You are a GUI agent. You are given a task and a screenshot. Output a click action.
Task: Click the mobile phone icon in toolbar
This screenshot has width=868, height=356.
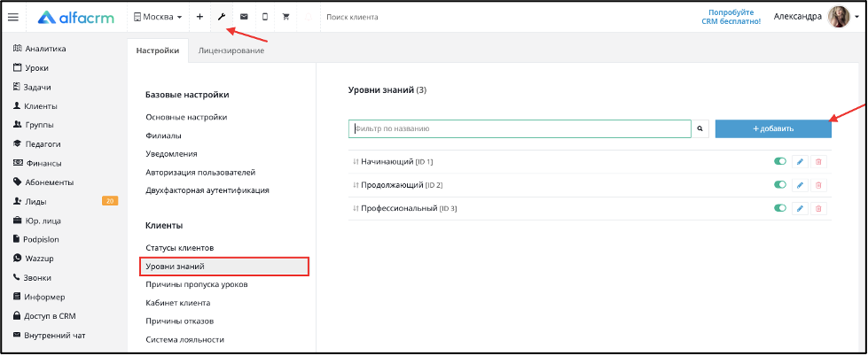(x=264, y=17)
